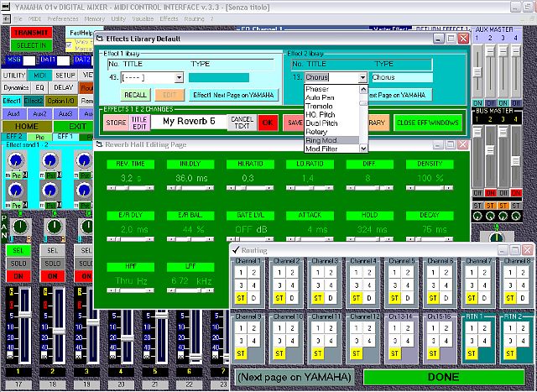537x392 pixels.
Task: Click the Bus Master 2 pan knob
Action: pos(490,217)
